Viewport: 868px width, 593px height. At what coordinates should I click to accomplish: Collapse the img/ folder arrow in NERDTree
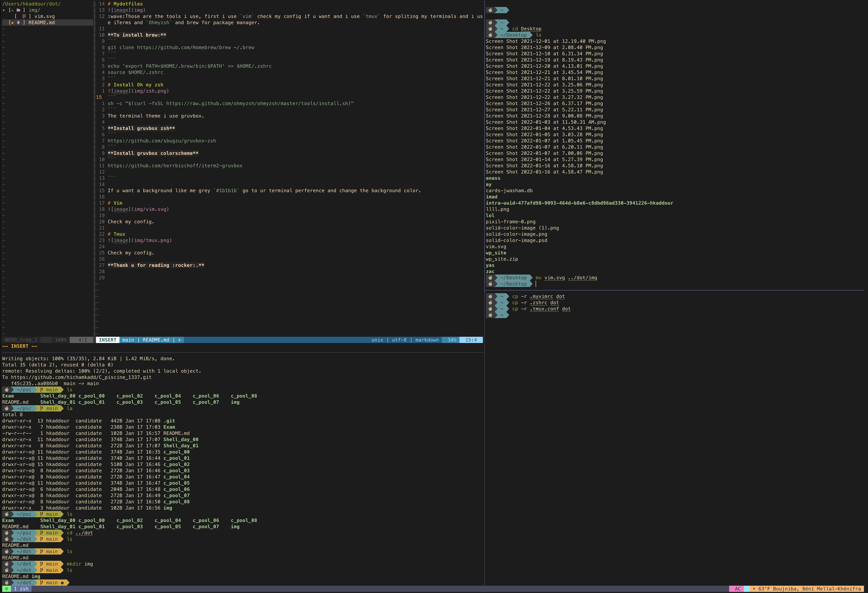pos(4,10)
